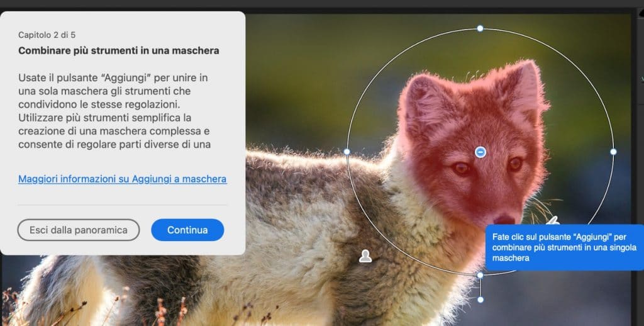The image size is (644, 326).
Task: Click the right handle of radial gradient
Action: point(613,152)
